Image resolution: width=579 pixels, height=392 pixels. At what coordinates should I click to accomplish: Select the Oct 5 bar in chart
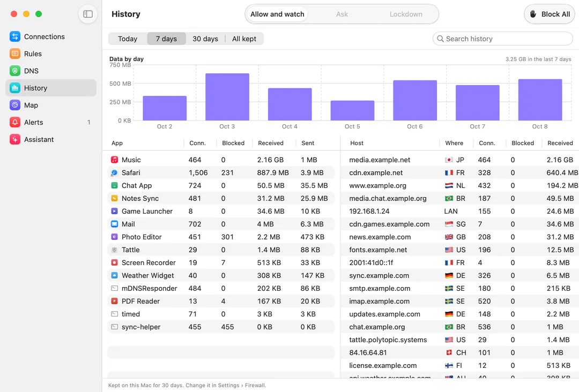click(352, 110)
